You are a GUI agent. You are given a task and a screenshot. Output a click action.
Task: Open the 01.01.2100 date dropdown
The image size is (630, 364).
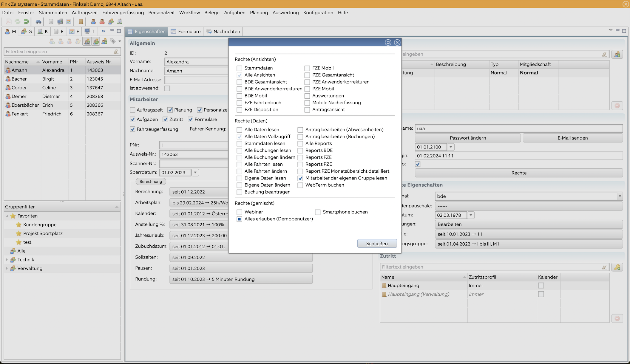pos(450,147)
